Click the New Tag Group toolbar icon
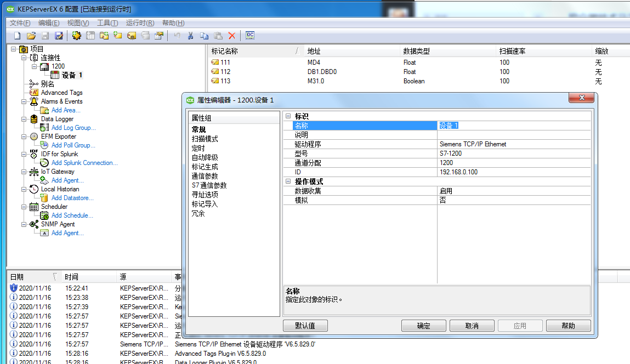 pyautogui.click(x=117, y=36)
